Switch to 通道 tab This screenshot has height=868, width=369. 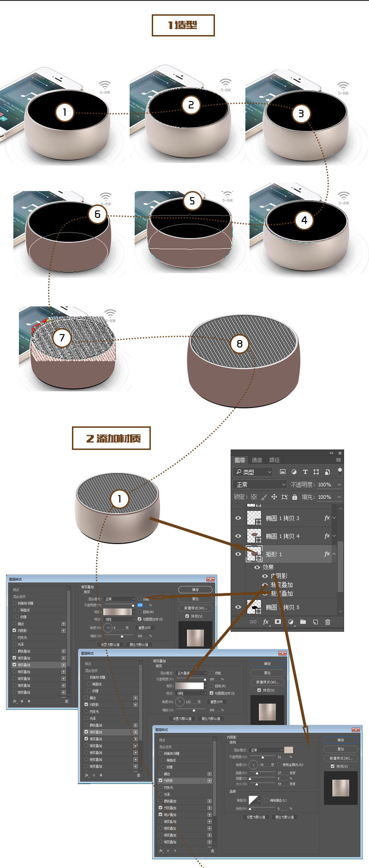tap(257, 460)
